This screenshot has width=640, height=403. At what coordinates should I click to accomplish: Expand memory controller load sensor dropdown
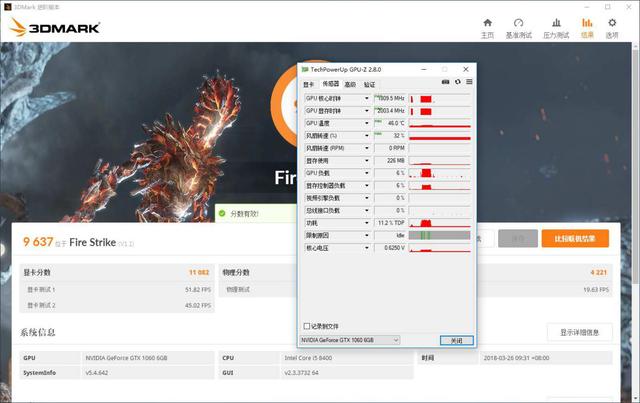coord(367,185)
